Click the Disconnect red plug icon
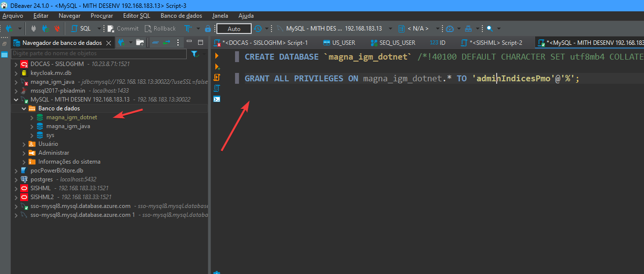 (x=57, y=29)
